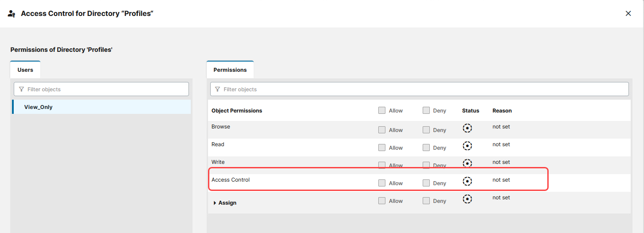The image size is (644, 233).
Task: Click the Access Control status icon
Action: (x=467, y=181)
